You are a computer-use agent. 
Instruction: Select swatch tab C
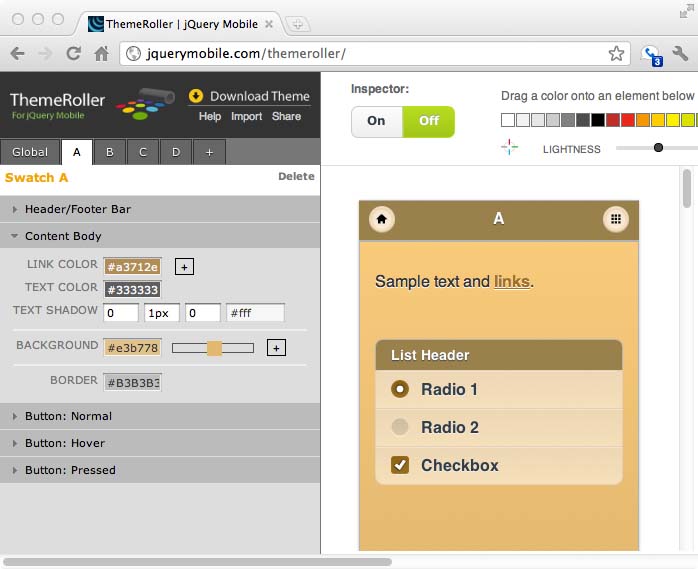tap(142, 152)
